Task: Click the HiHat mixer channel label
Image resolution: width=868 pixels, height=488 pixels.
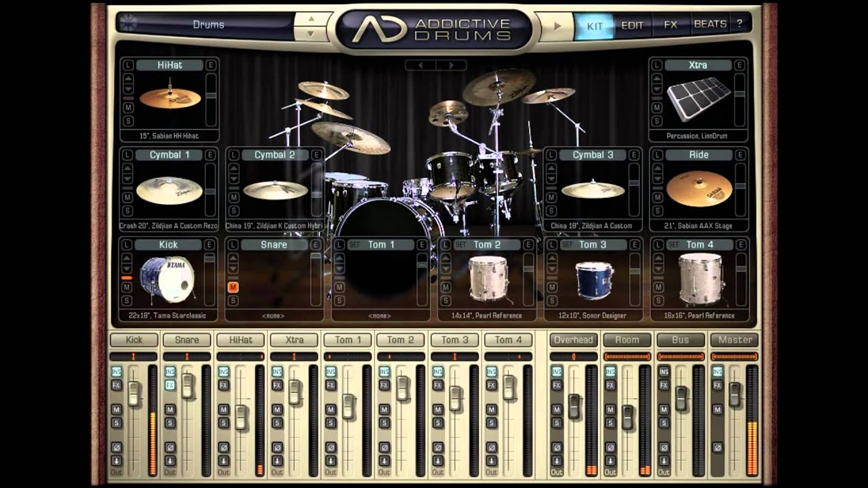Action: click(241, 340)
